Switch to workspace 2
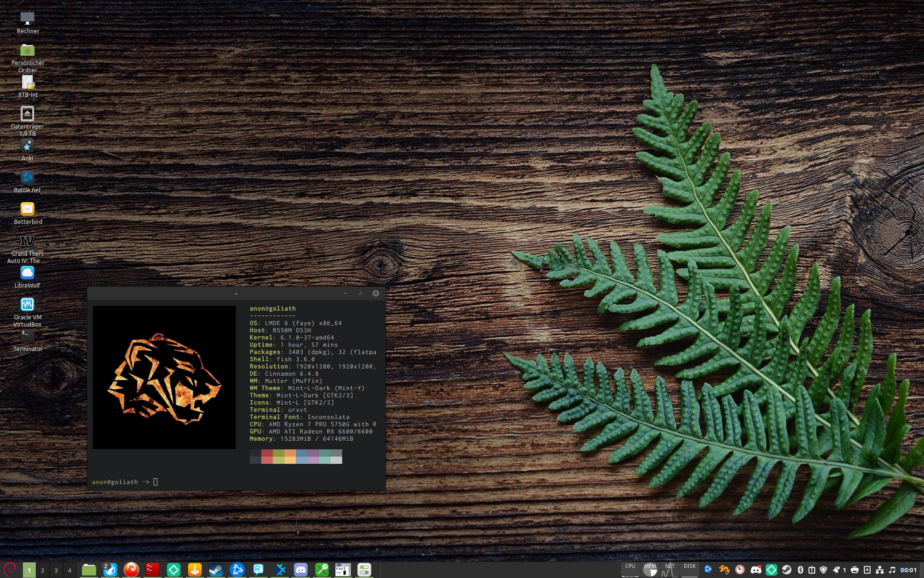 [43, 570]
